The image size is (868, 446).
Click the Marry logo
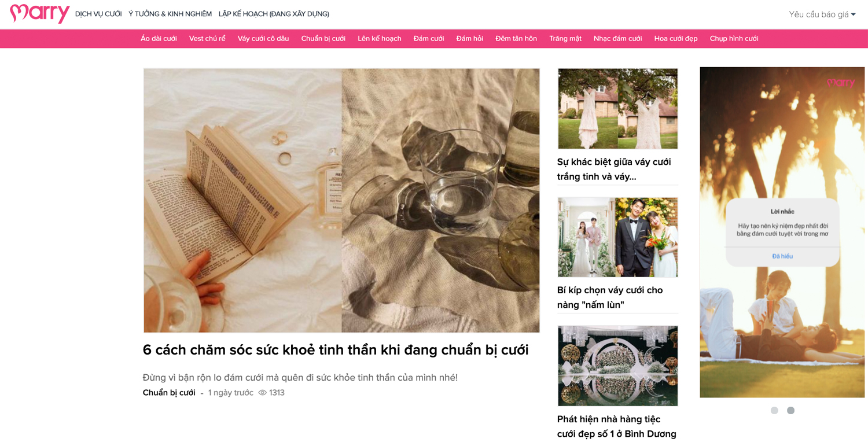[40, 13]
